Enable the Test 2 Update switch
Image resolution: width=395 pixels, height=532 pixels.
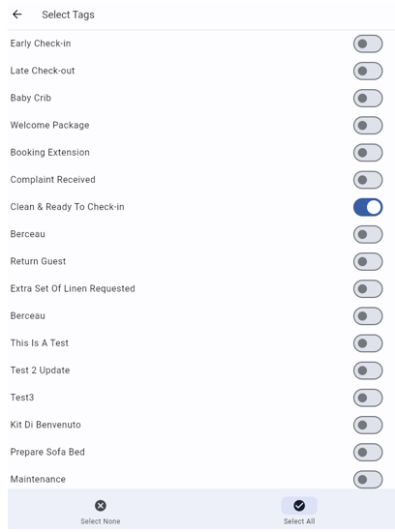coord(368,370)
